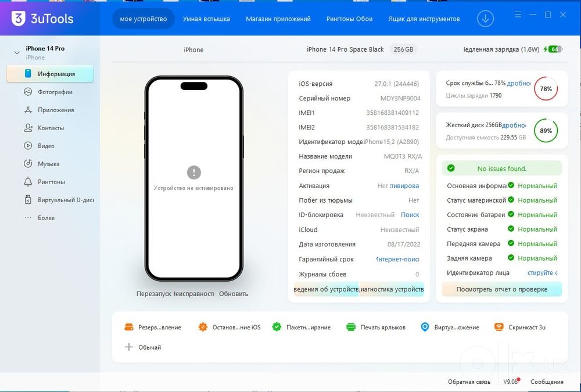Click the Пакетн...ирание green badge icon
The image size is (581, 392).
click(x=277, y=327)
